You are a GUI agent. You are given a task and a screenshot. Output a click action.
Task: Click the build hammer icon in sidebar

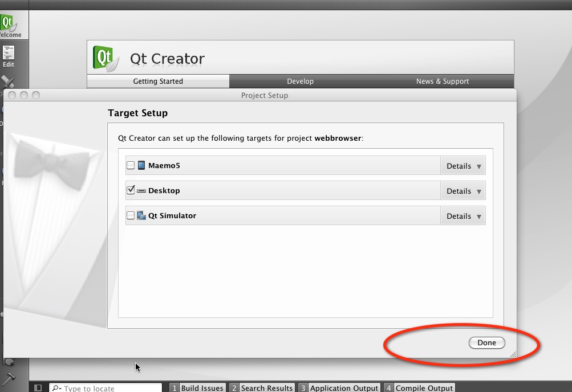click(x=8, y=379)
